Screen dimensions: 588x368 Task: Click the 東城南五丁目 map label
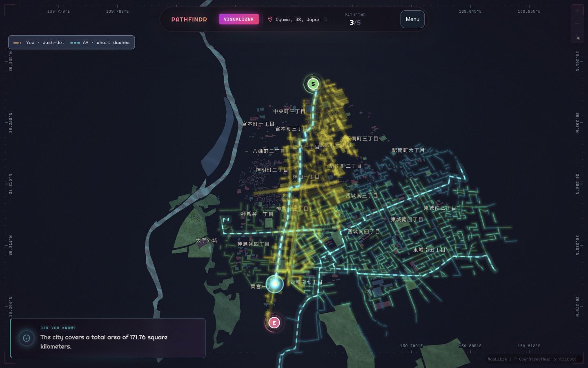[429, 249]
